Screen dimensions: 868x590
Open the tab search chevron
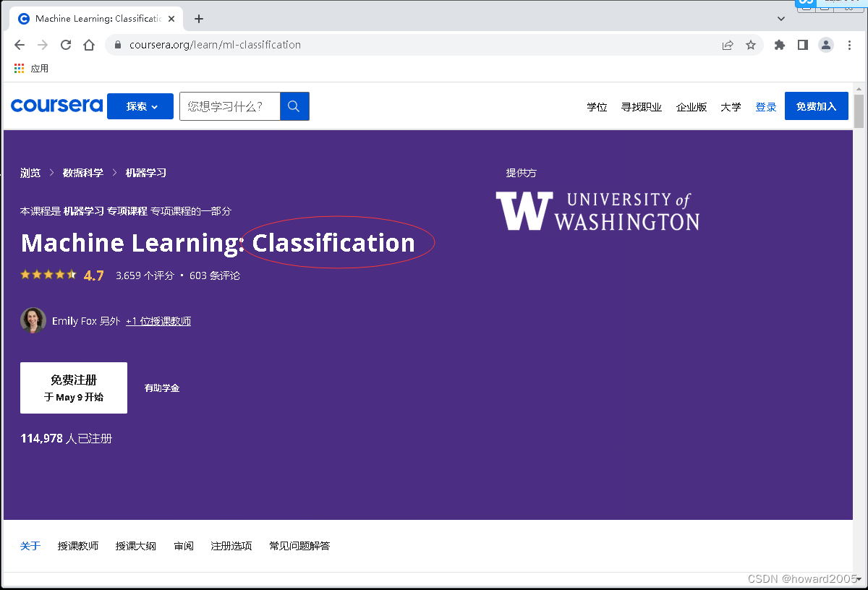click(x=780, y=18)
